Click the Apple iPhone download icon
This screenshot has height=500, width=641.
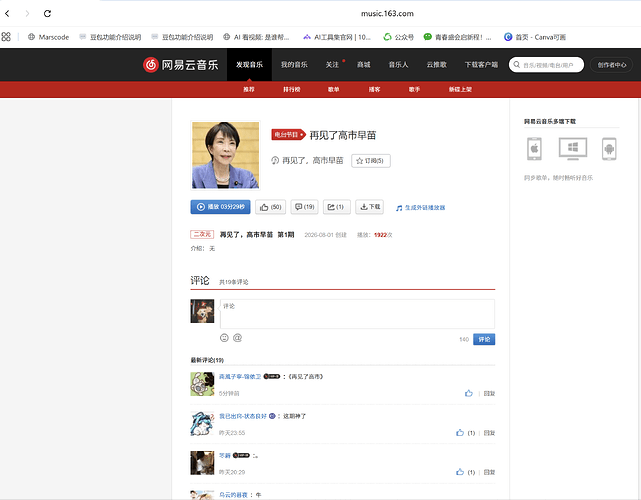[x=534, y=149]
